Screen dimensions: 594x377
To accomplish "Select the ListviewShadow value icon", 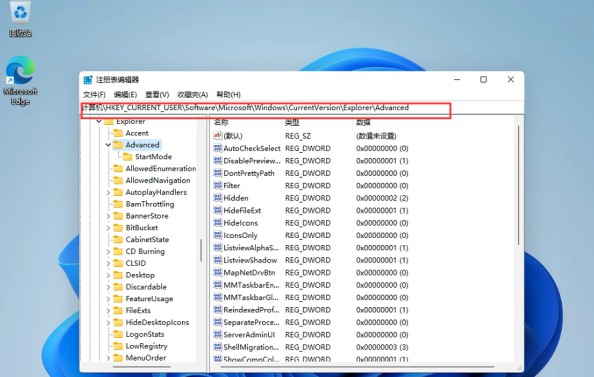I will [x=217, y=260].
